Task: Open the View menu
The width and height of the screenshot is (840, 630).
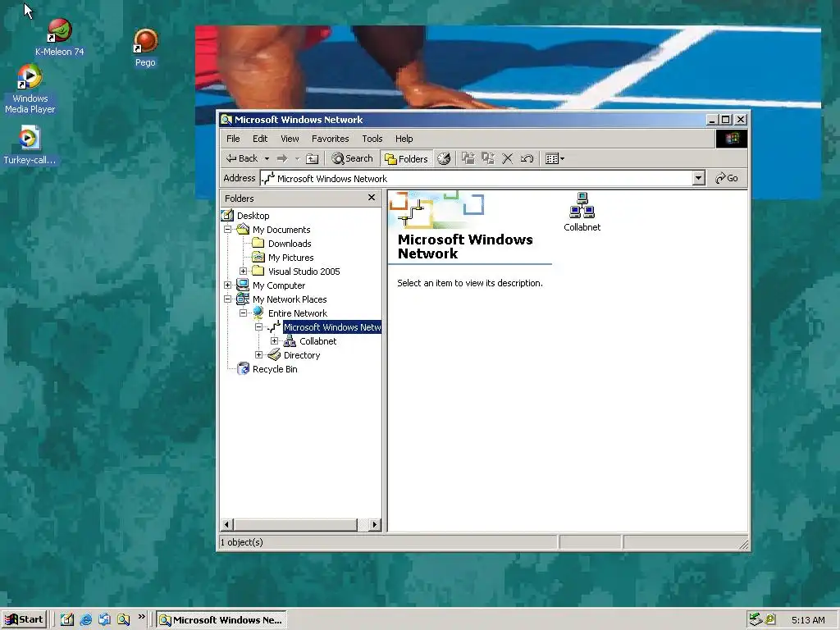Action: (x=290, y=139)
